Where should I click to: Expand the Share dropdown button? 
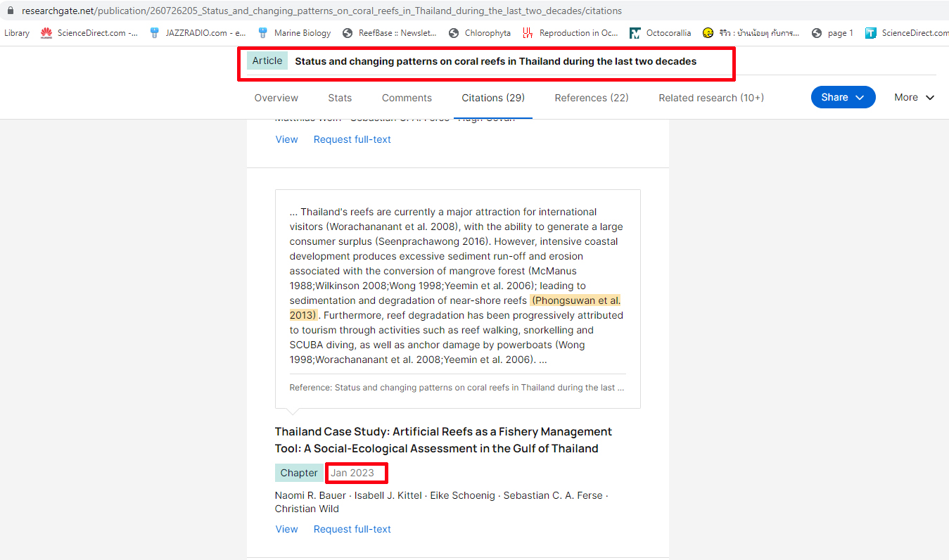pyautogui.click(x=843, y=97)
